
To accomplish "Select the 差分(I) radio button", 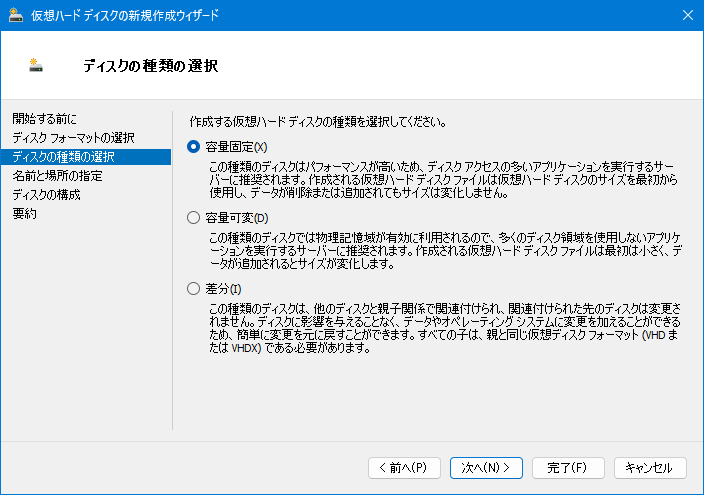I will click(194, 289).
